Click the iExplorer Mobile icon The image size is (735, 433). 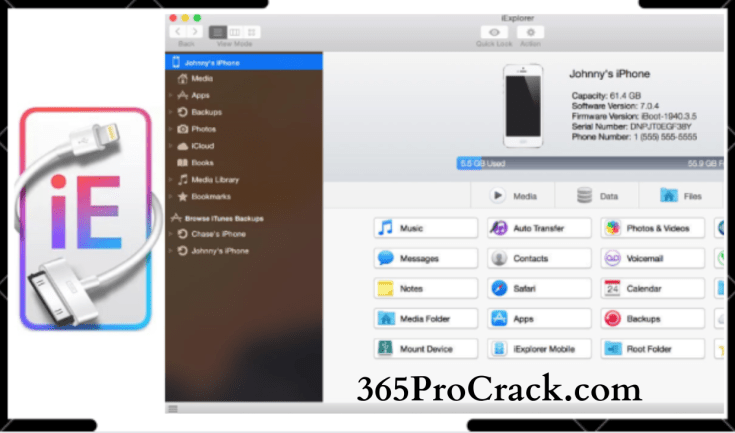coord(499,349)
